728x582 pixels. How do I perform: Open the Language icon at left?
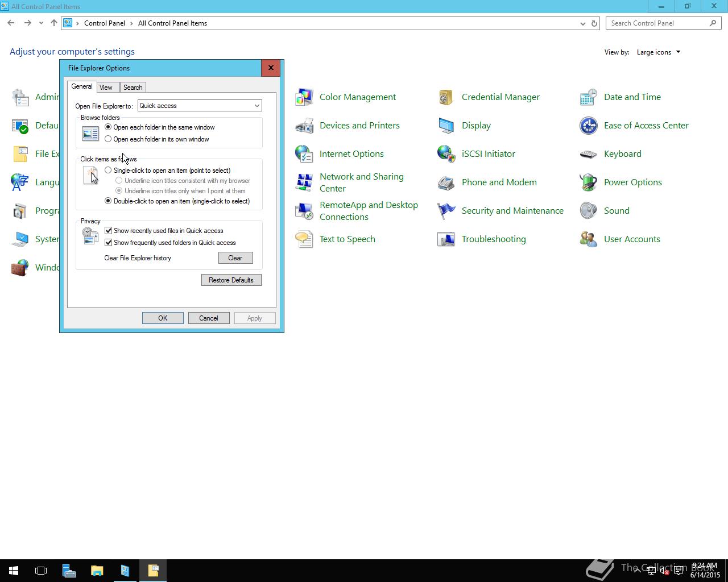[20, 182]
